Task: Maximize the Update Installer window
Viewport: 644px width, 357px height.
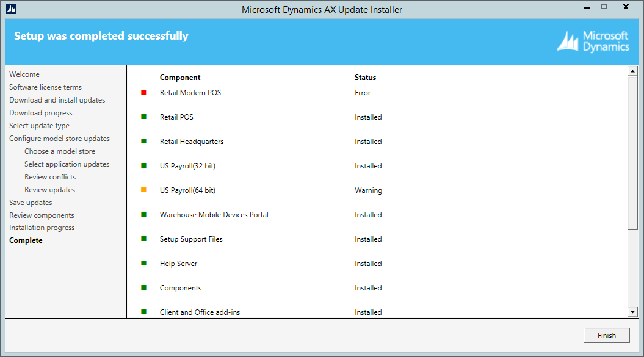Action: (604, 7)
